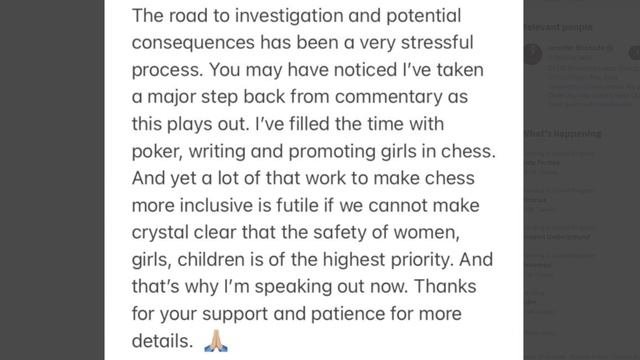This screenshot has height=360, width=640.
Task: Click the profile avatar under Relevant people
Action: pos(533,54)
